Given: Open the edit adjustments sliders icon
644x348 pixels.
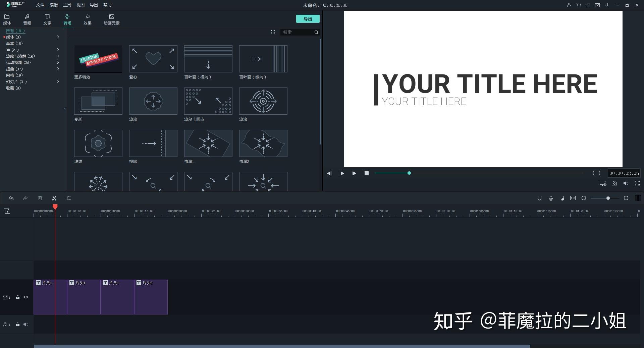Looking at the screenshot, I should tap(69, 198).
